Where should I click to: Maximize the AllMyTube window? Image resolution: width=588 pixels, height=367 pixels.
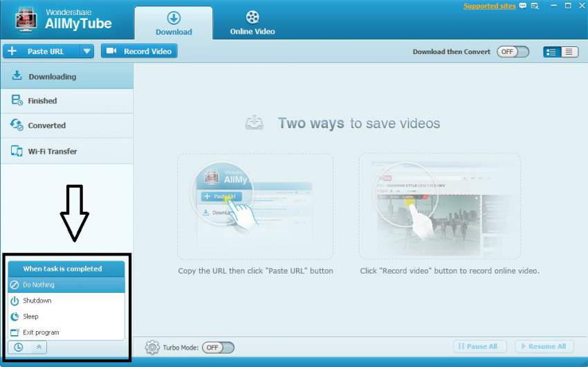pos(568,6)
